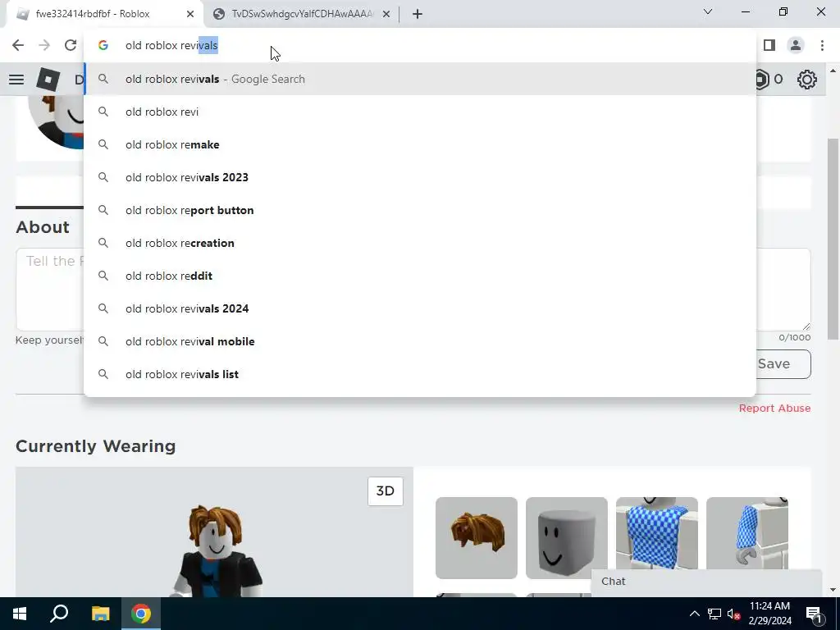Select the 'old roblox revivals 2023' suggestion
This screenshot has height=630, width=840.
tap(420, 177)
